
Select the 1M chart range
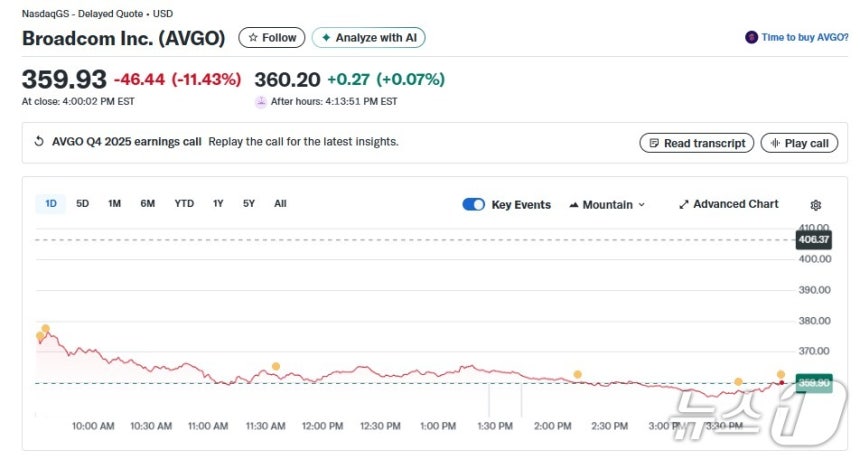tap(114, 203)
